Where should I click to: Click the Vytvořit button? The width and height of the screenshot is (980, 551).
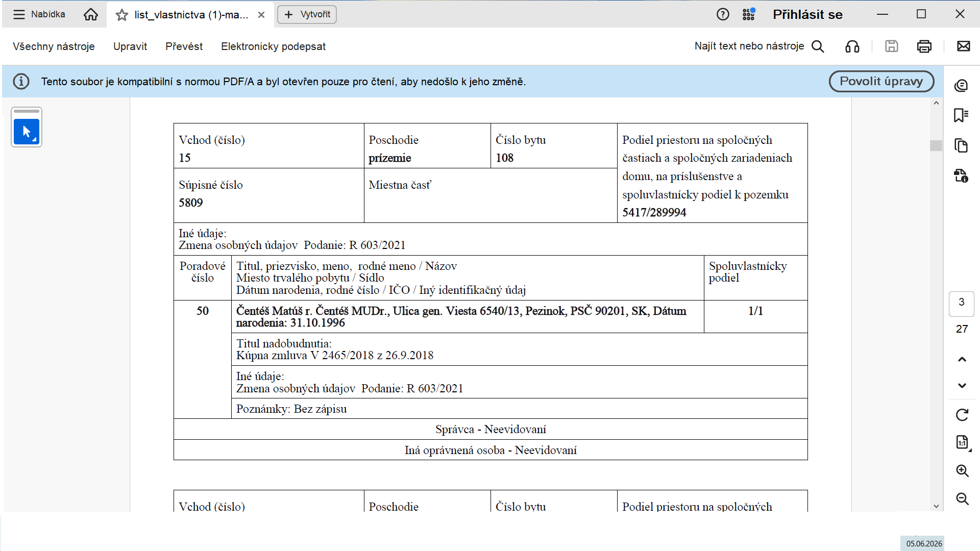point(307,14)
